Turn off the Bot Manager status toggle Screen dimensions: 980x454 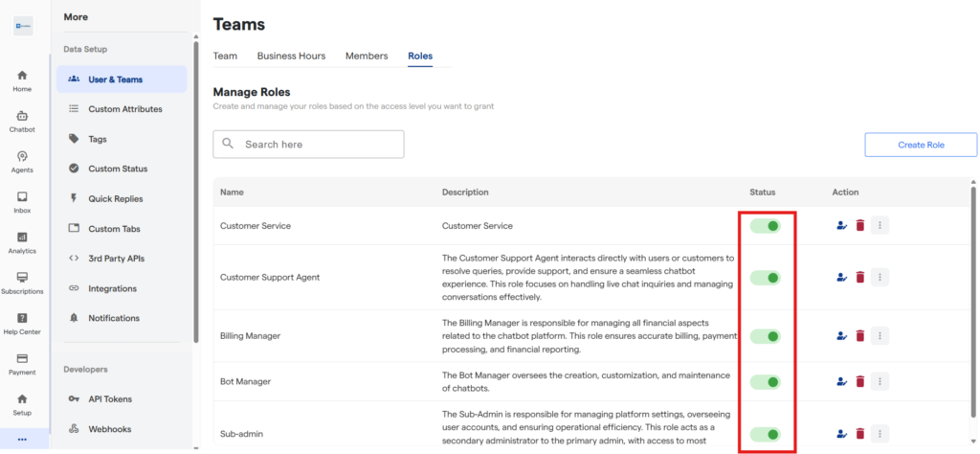click(766, 381)
